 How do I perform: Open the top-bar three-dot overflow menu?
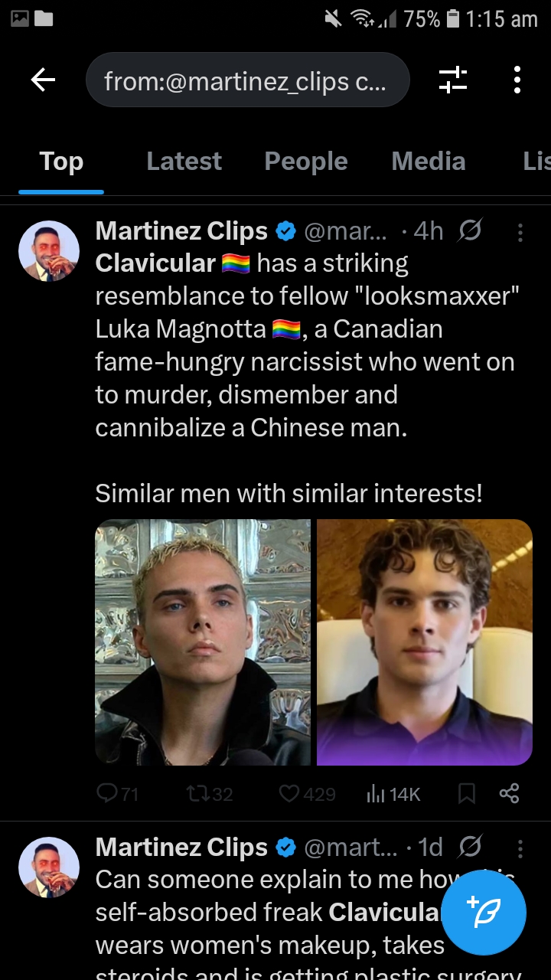(517, 80)
